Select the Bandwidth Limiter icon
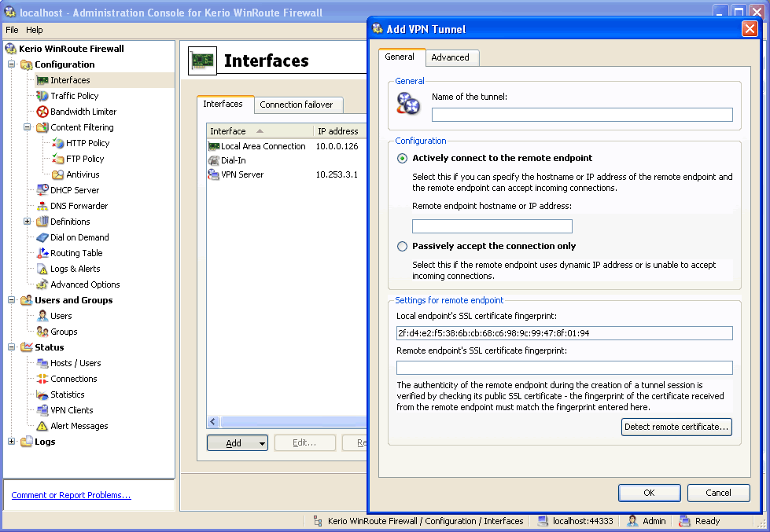Viewport: 770px width, 532px height. pos(42,112)
